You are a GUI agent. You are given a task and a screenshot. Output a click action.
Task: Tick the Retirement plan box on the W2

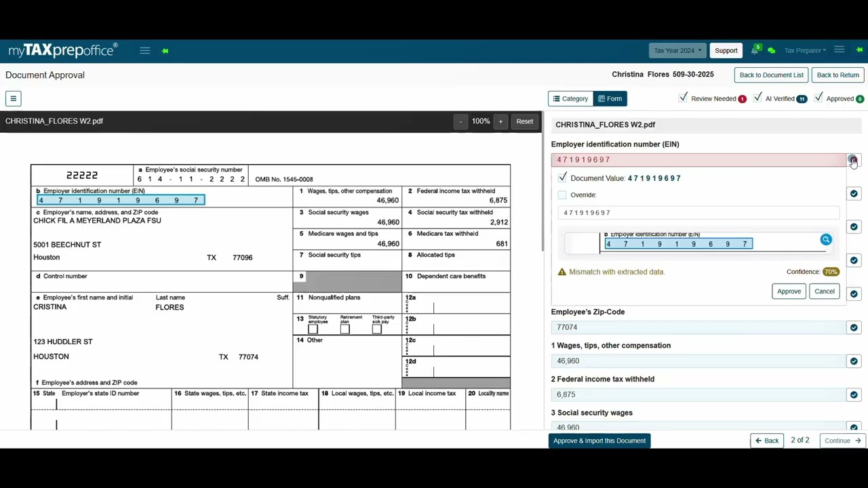[345, 329]
